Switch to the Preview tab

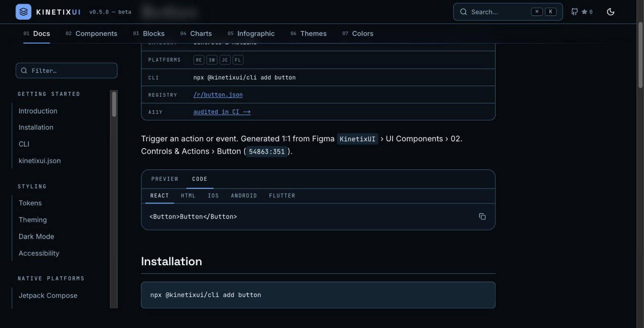(x=165, y=179)
